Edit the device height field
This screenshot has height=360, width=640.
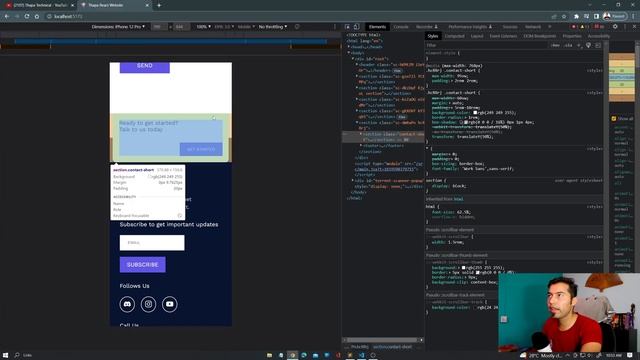(x=181, y=27)
